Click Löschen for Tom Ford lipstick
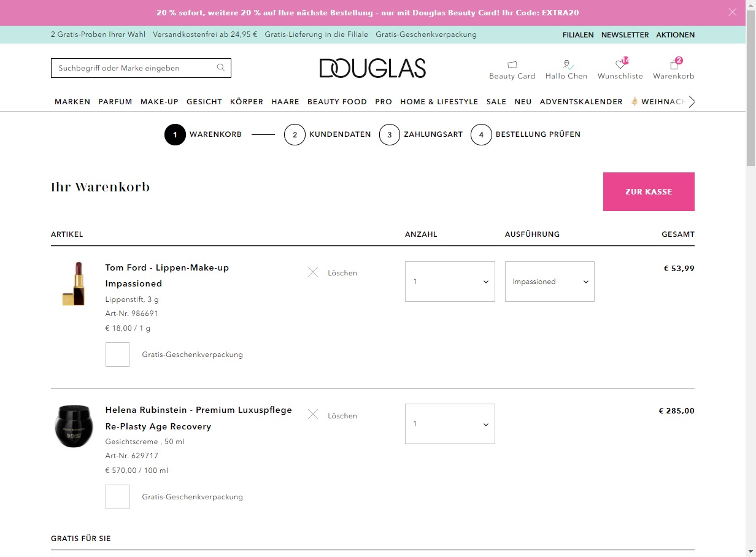The height and width of the screenshot is (557, 756). [342, 273]
